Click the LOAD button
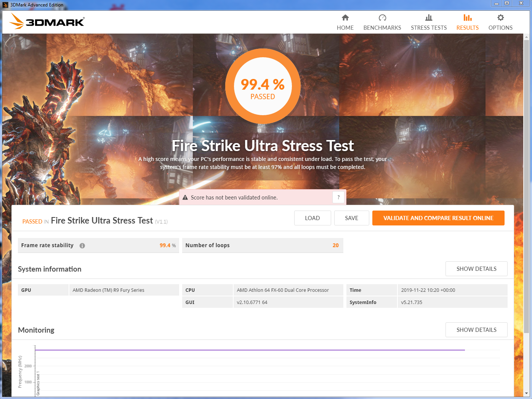Image resolution: width=532 pixels, height=399 pixels. pos(312,218)
